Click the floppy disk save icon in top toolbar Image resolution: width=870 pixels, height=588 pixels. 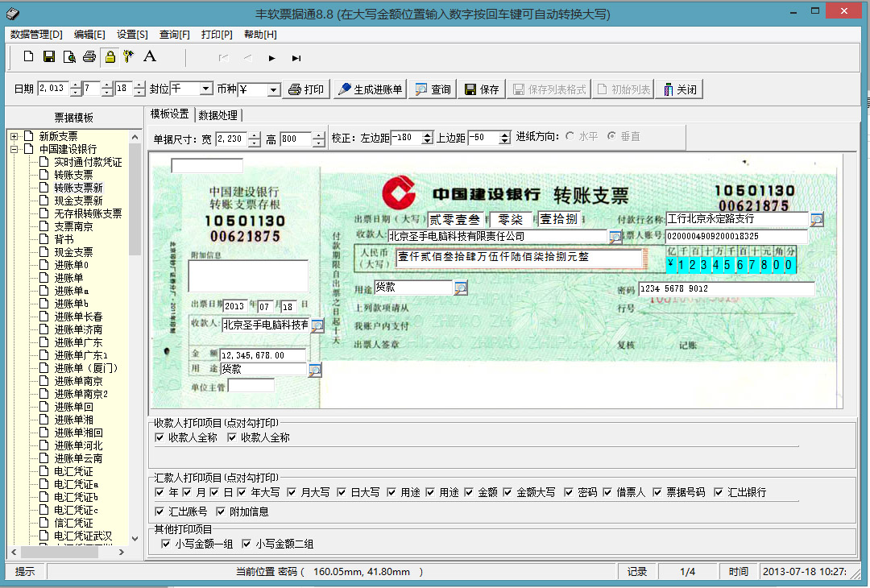pyautogui.click(x=49, y=56)
